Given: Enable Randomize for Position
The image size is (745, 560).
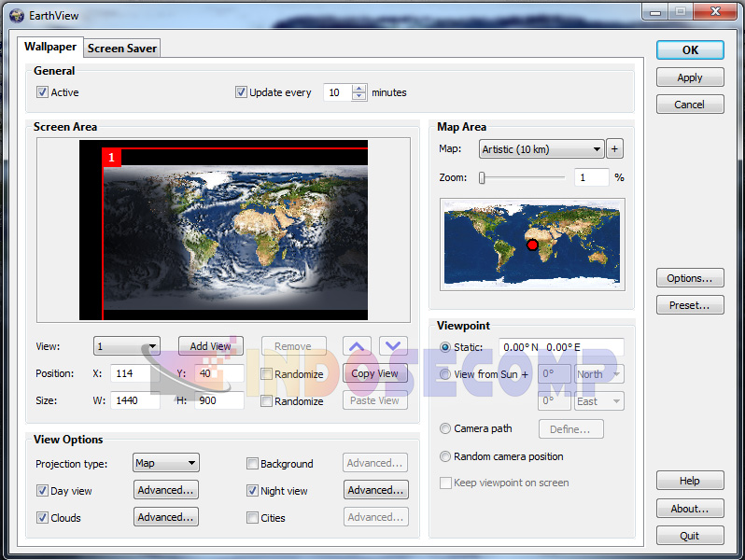Looking at the screenshot, I should (267, 374).
